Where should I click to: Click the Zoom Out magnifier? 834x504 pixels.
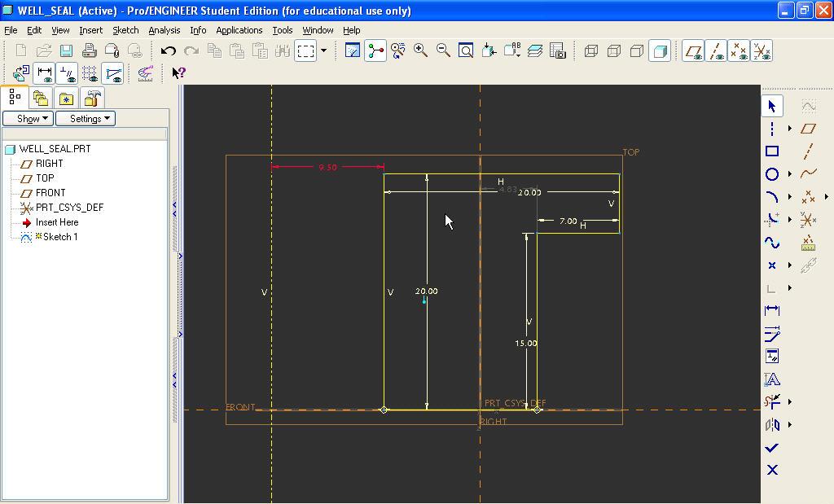pos(443,51)
